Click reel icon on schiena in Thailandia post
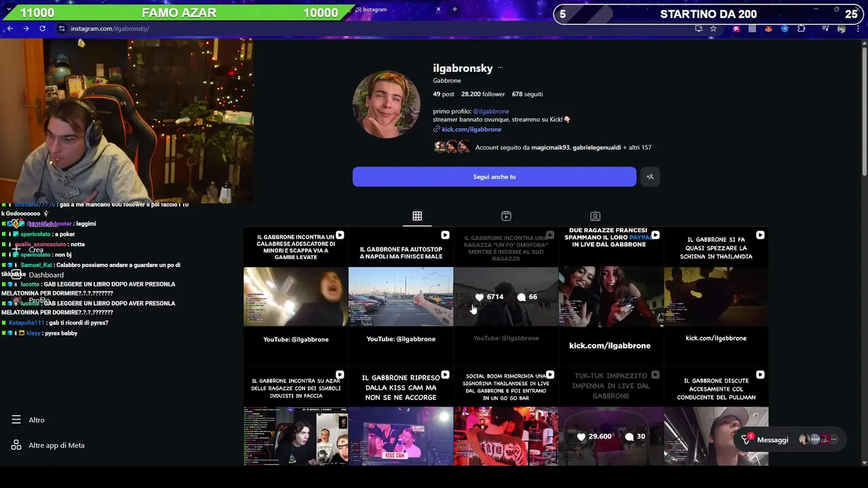 (760, 235)
